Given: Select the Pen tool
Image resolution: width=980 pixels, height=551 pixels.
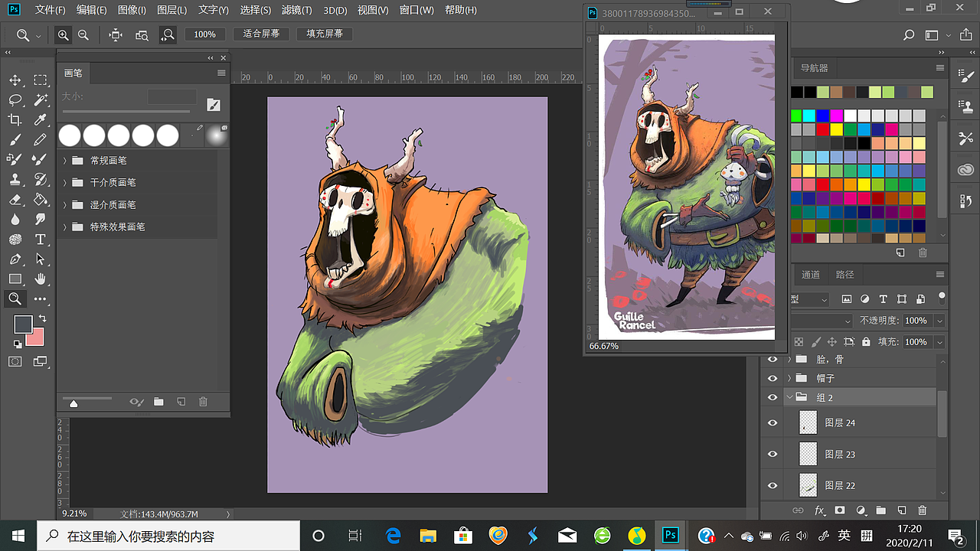Looking at the screenshot, I should (x=15, y=259).
